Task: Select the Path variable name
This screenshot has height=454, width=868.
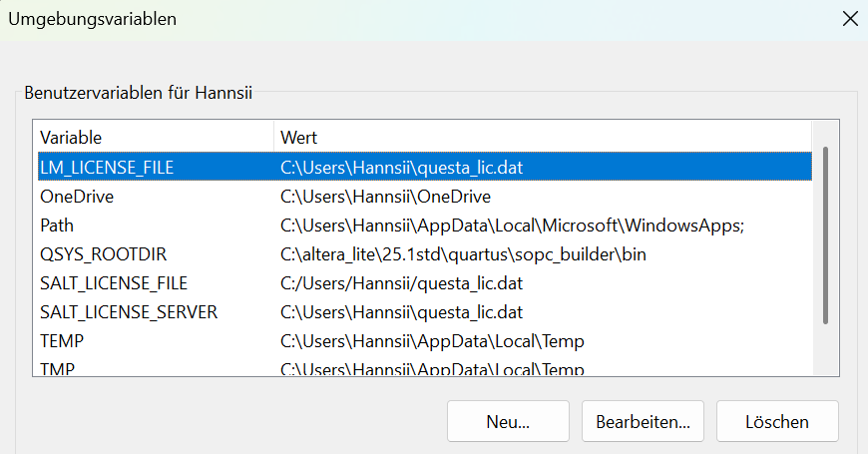Action: tap(57, 226)
